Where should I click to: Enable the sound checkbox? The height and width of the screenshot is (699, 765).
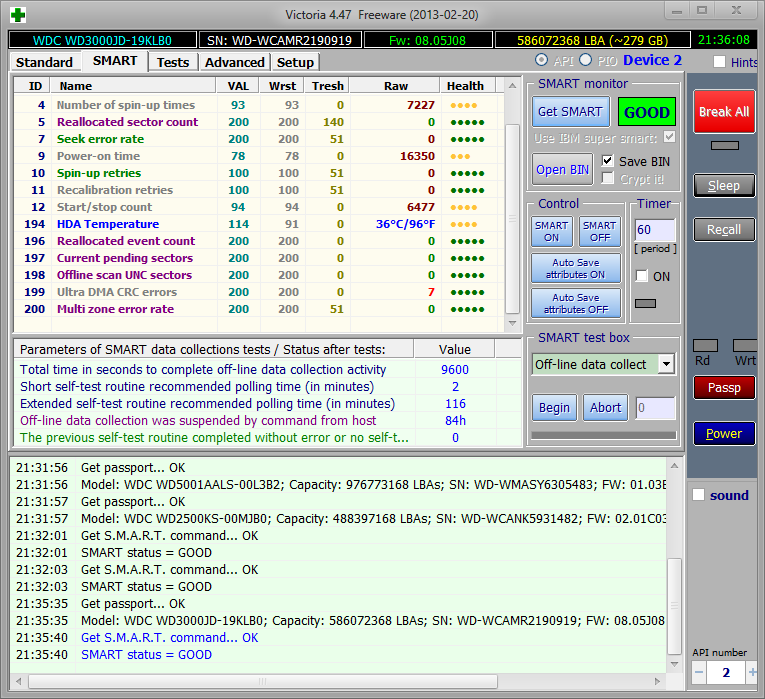pyautogui.click(x=698, y=495)
